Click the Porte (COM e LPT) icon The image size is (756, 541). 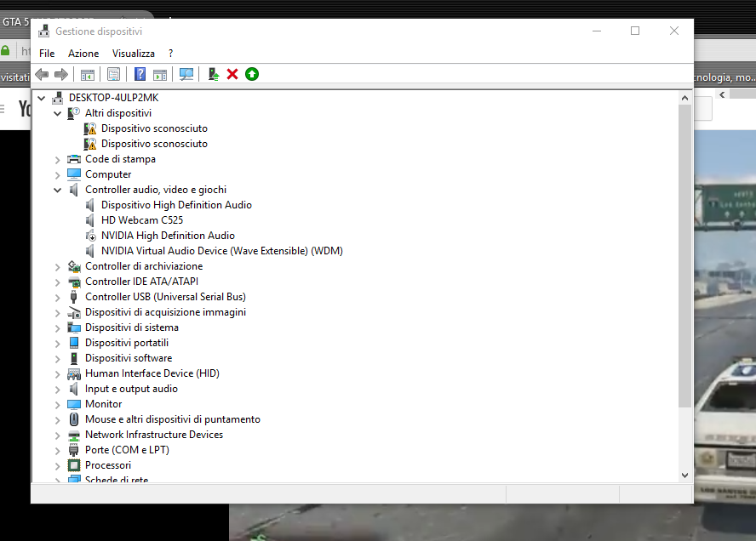(x=74, y=451)
